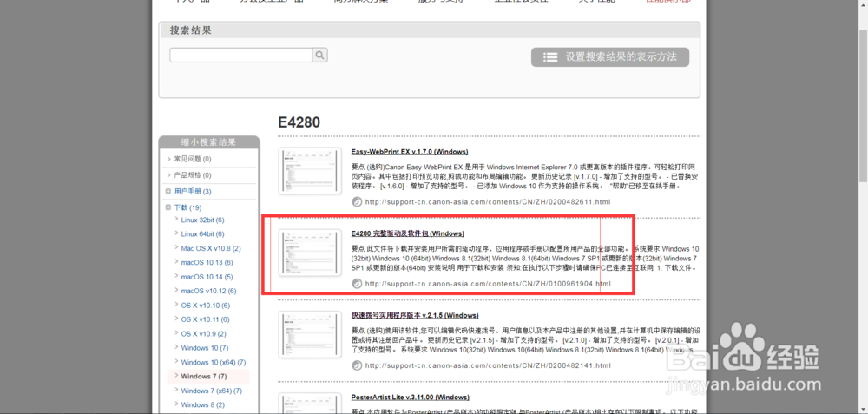Click the 搜索结果 section heading
This screenshot has height=414, width=868.
[190, 30]
